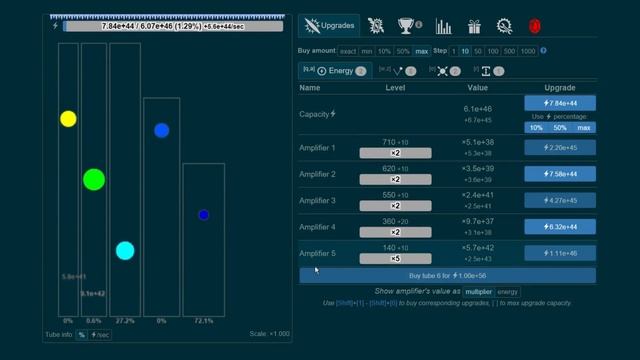Set buy amount to 10%
The height and width of the screenshot is (360, 640).
[x=384, y=51]
